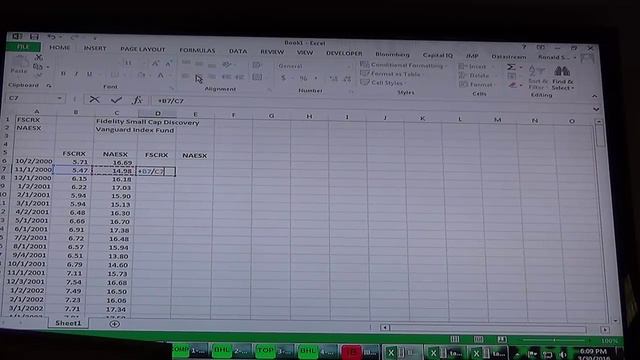Viewport: 640px width, 360px height.
Task: Open the DATA ribbon tab
Action: (x=238, y=51)
